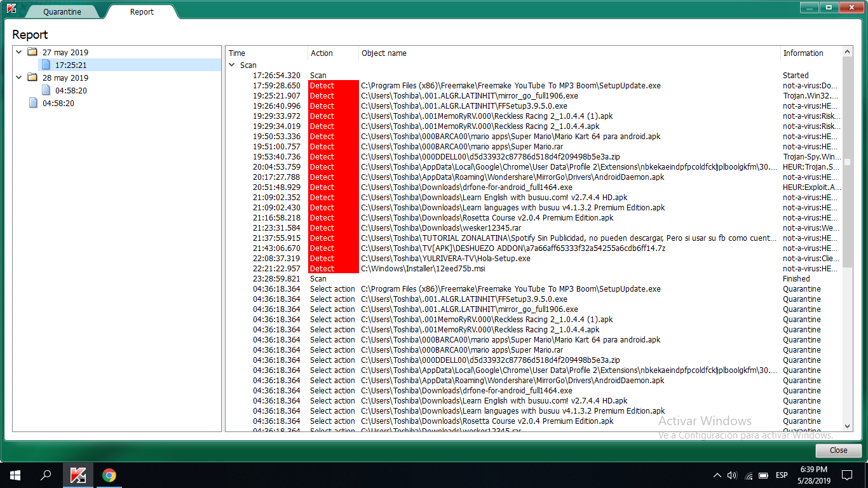Image resolution: width=868 pixels, height=488 pixels.
Task: Click the battery icon in system tray
Action: point(764,475)
